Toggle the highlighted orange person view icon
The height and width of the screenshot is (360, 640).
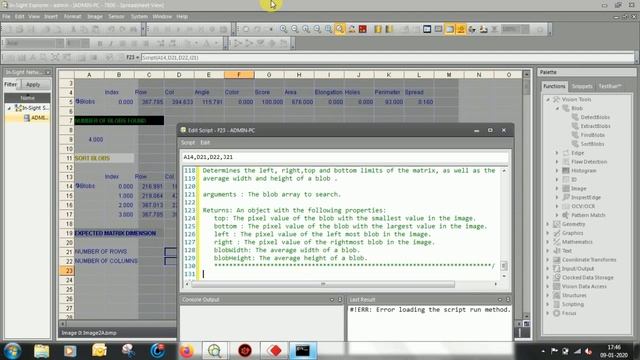click(x=461, y=29)
